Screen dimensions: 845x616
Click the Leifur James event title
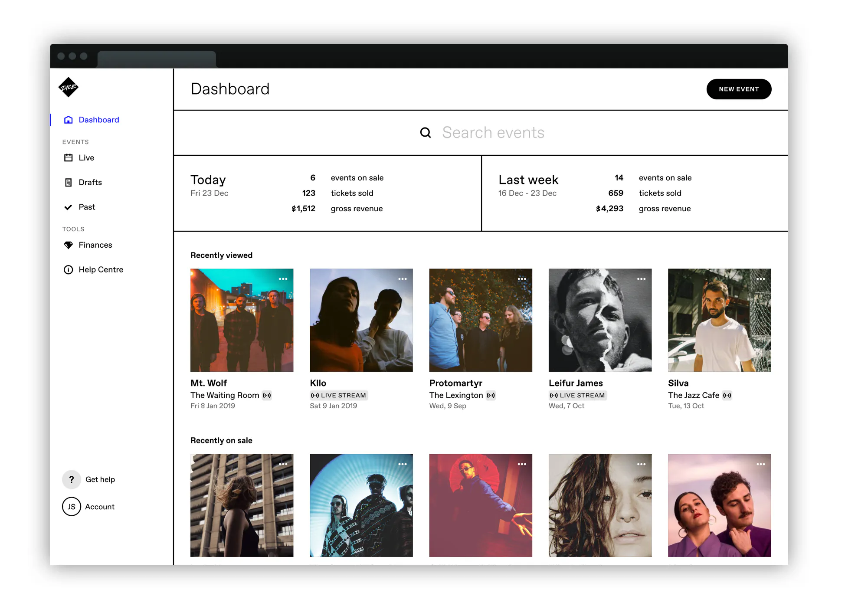point(575,383)
